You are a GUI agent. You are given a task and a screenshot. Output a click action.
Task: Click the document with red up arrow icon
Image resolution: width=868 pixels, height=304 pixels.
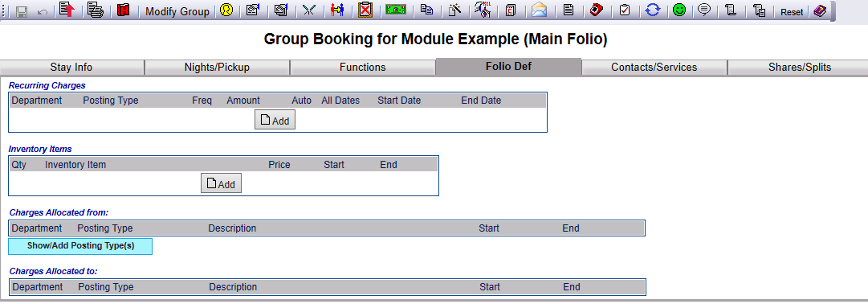tap(67, 10)
